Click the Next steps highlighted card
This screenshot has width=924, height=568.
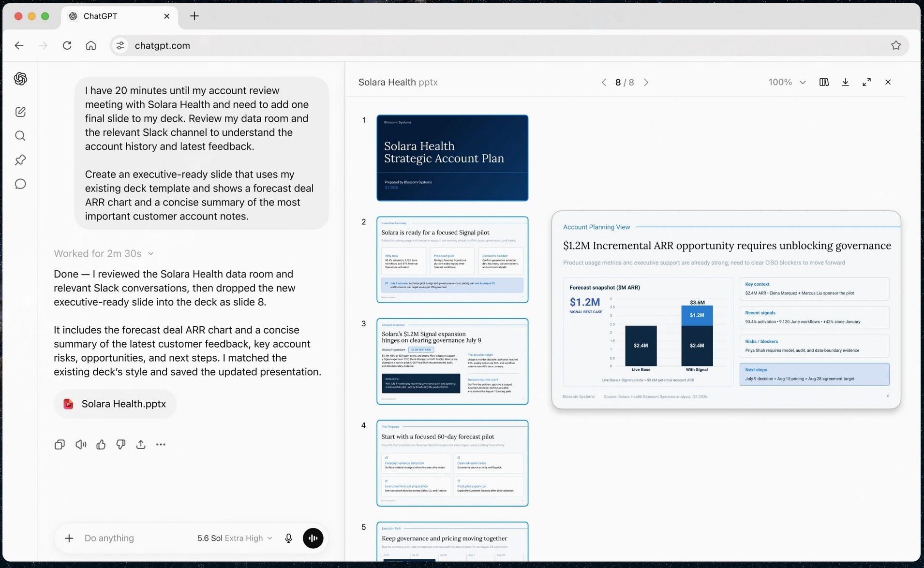pyautogui.click(x=814, y=374)
